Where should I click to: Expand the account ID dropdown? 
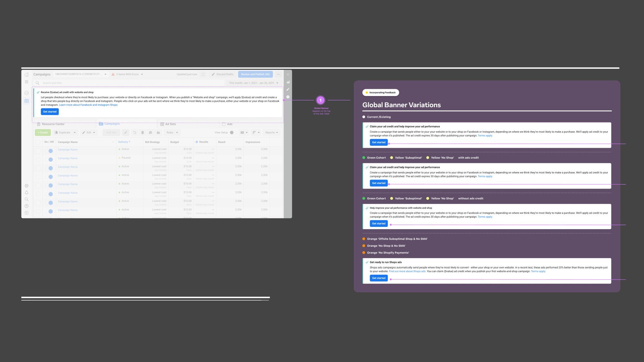105,74
